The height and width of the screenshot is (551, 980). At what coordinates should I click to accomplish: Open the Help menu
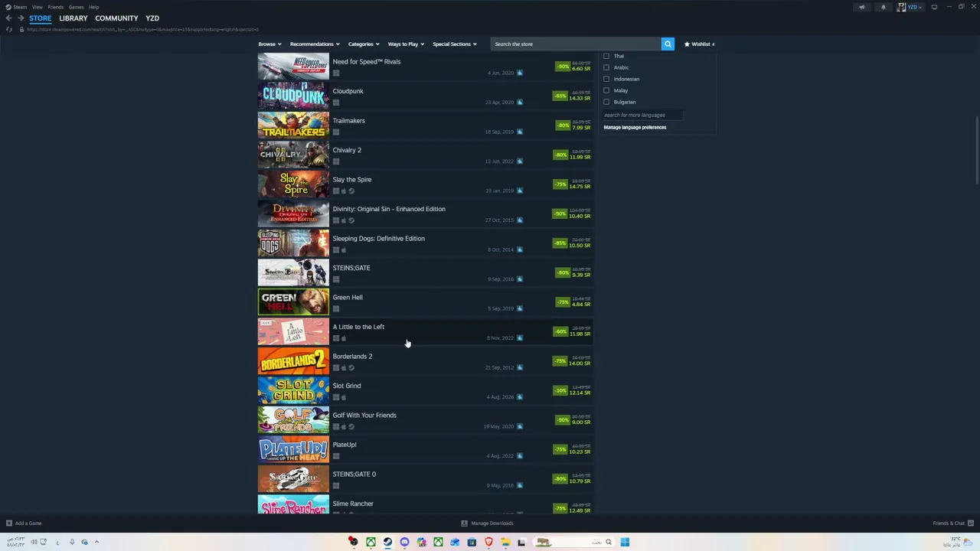pyautogui.click(x=93, y=7)
